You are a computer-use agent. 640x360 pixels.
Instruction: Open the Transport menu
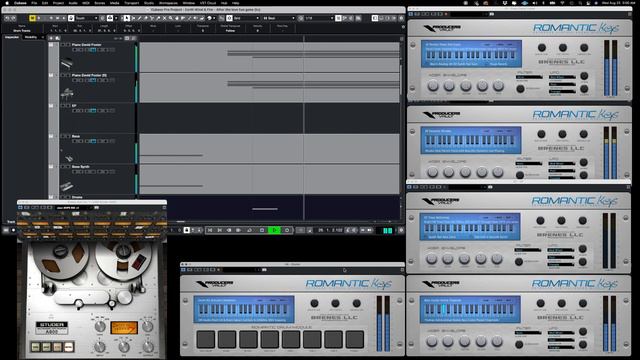point(131,3)
